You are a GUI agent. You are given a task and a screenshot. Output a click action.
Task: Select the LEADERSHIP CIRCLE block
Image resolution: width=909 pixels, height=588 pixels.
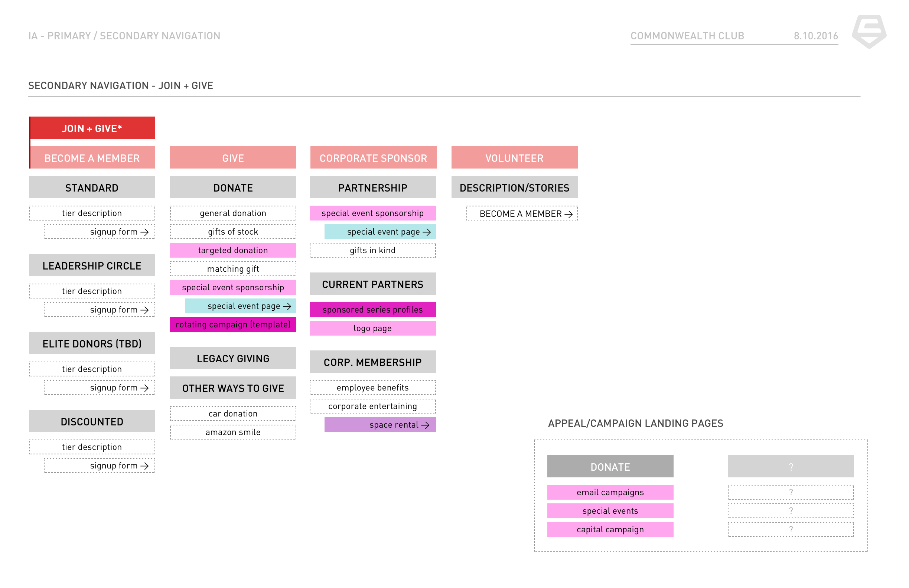(x=92, y=265)
